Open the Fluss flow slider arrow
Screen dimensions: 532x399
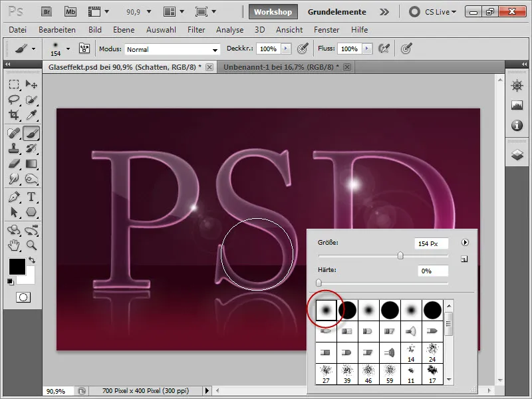(x=367, y=49)
